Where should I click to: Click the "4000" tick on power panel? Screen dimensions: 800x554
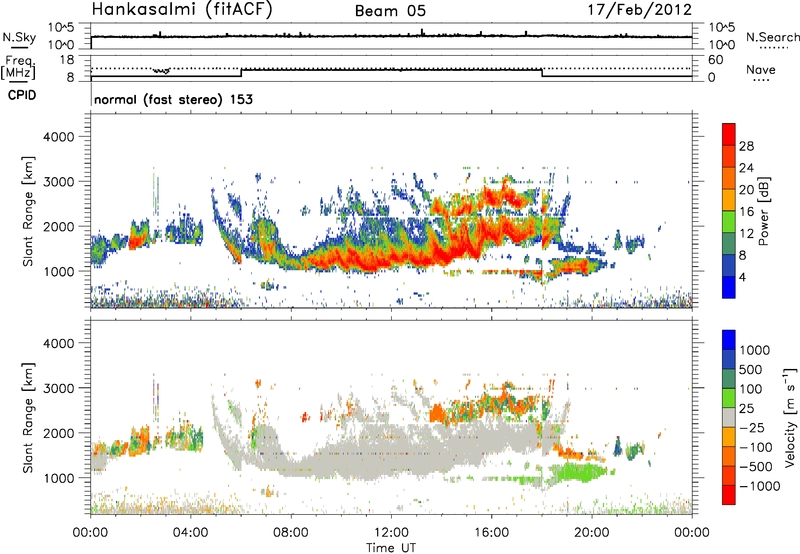59,137
